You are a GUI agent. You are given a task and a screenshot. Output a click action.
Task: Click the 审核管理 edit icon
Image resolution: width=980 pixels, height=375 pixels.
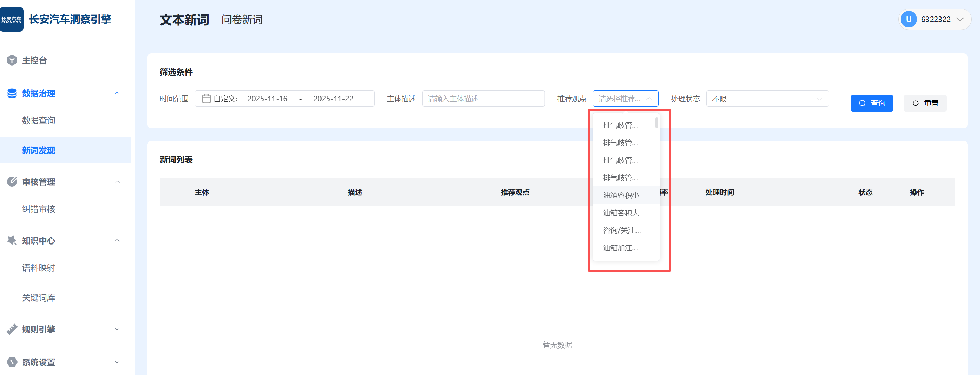click(12, 182)
